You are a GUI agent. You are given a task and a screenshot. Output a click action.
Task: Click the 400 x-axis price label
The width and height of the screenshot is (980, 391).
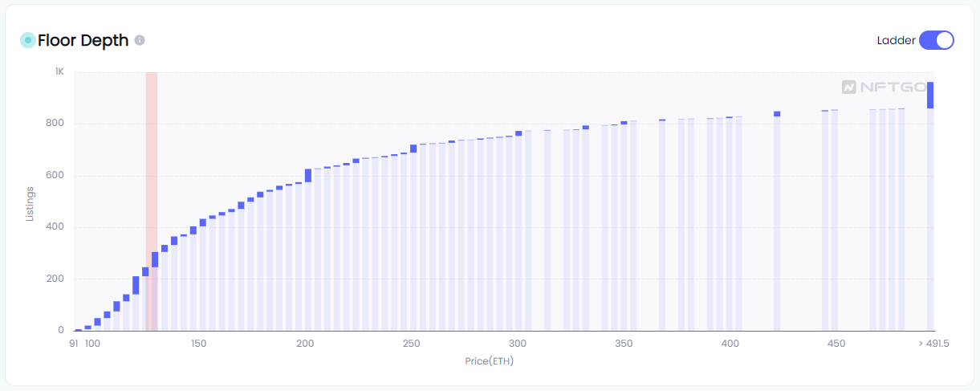pos(730,344)
